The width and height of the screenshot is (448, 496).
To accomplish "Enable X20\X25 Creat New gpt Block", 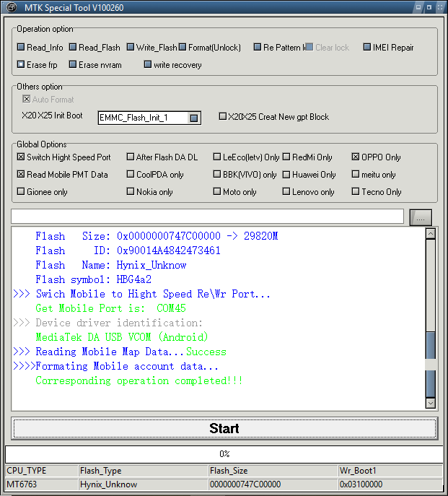I will coord(223,117).
